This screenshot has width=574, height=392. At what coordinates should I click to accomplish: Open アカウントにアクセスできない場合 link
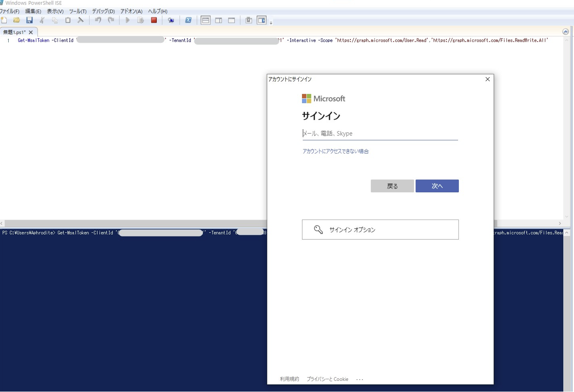point(335,151)
